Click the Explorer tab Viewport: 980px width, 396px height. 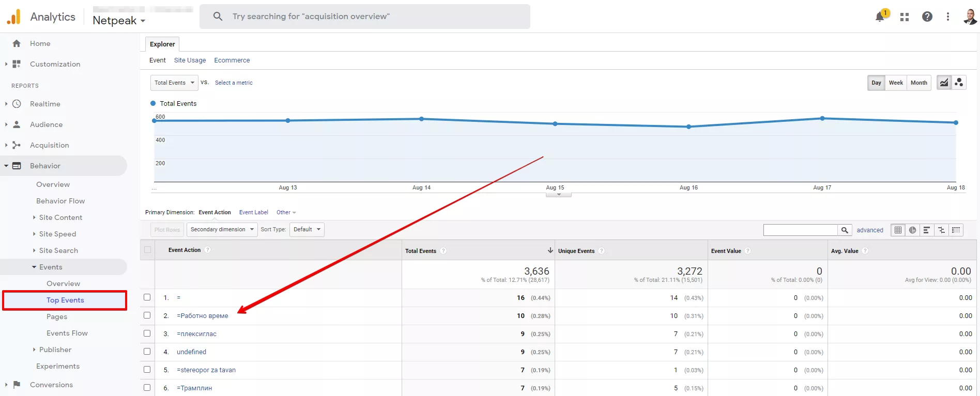pos(162,44)
